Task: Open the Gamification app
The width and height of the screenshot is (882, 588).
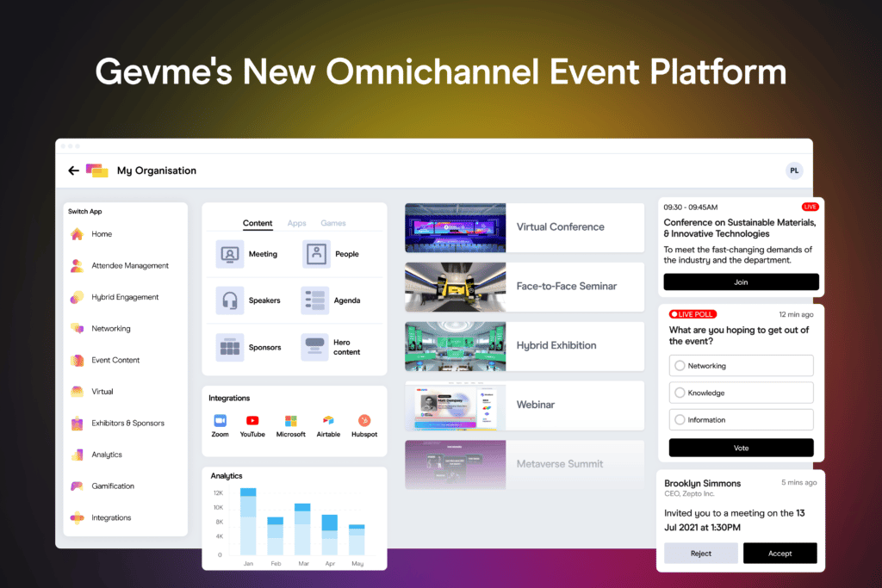Action: pos(115,486)
